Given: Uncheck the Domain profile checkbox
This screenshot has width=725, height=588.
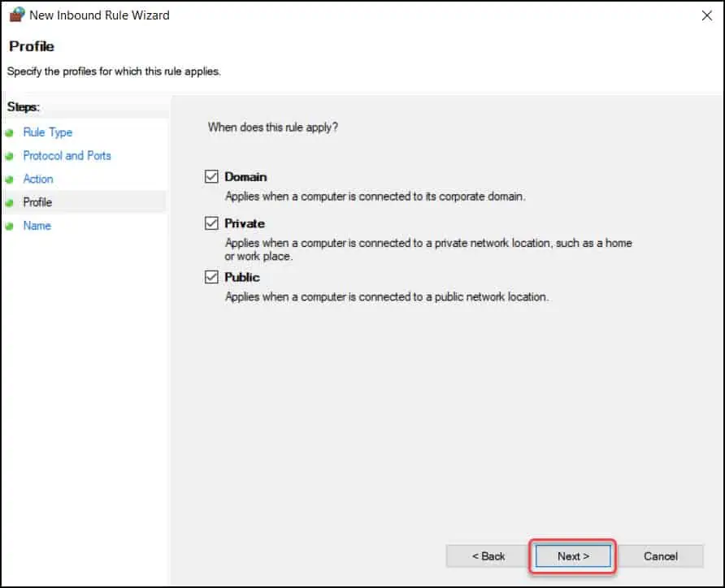Looking at the screenshot, I should (211, 176).
